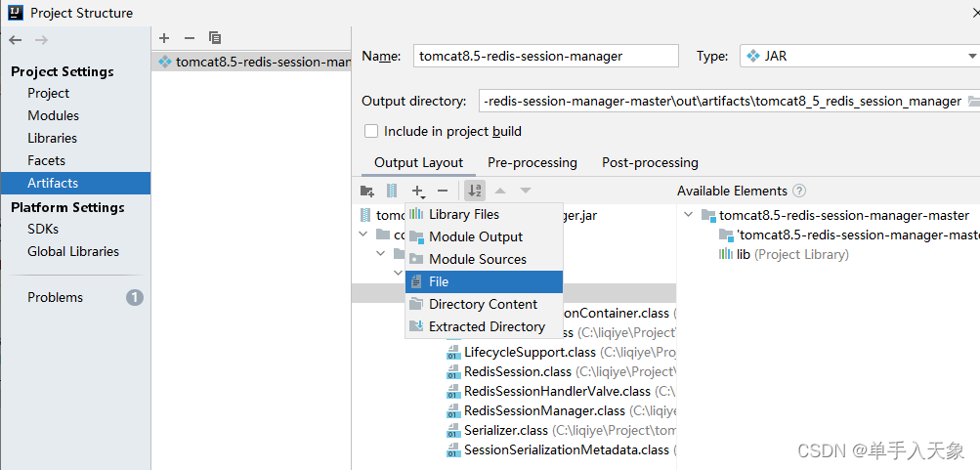Switch to Post-processing tab
This screenshot has width=980, height=470.
coord(650,163)
